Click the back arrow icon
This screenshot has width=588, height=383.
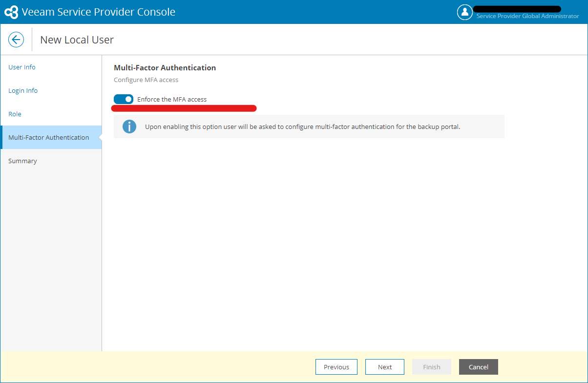tap(16, 40)
